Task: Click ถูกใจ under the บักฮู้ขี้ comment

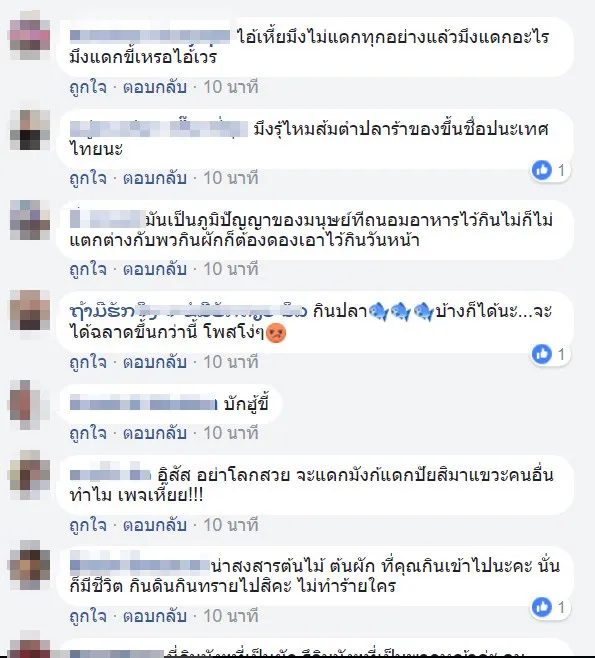Action: [88, 433]
